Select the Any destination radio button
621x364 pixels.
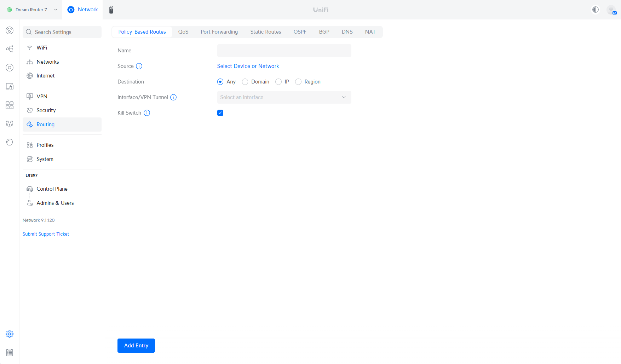pyautogui.click(x=220, y=82)
